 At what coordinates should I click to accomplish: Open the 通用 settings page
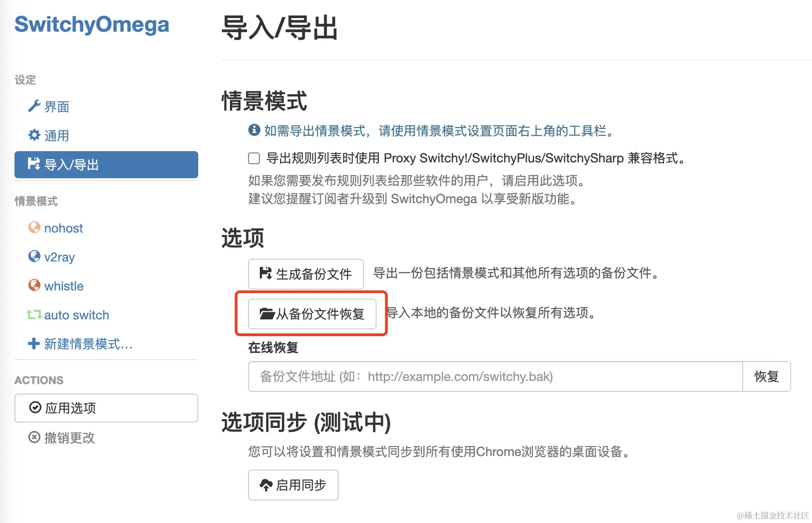click(106, 135)
